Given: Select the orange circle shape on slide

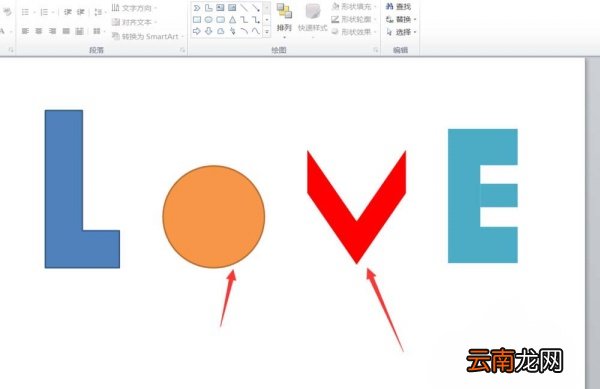Looking at the screenshot, I should click(214, 217).
